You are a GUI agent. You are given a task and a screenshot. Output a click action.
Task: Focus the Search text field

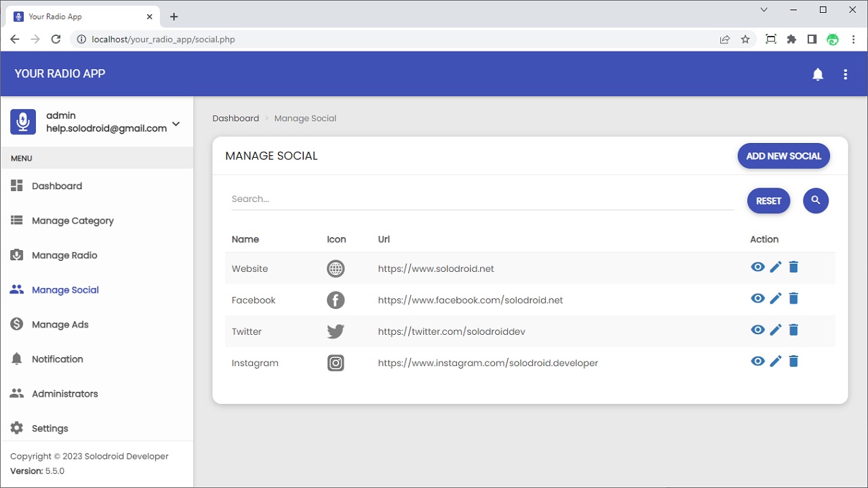pyautogui.click(x=482, y=199)
